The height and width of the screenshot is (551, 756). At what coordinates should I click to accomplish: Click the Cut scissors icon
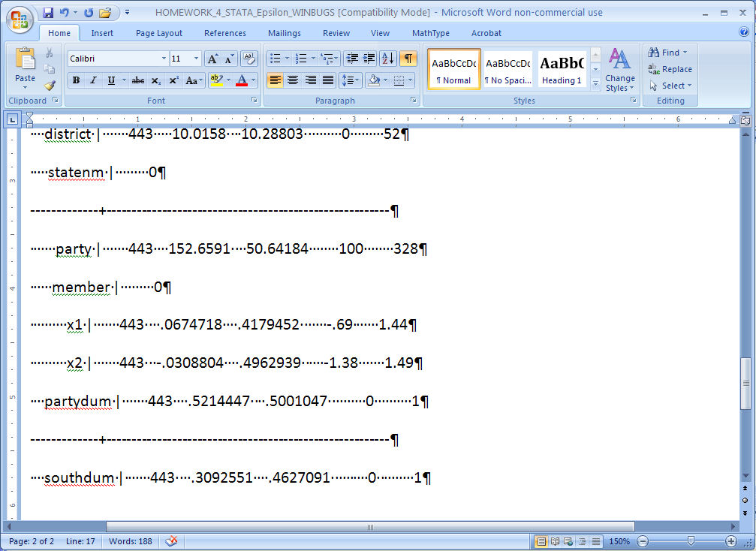[50, 53]
